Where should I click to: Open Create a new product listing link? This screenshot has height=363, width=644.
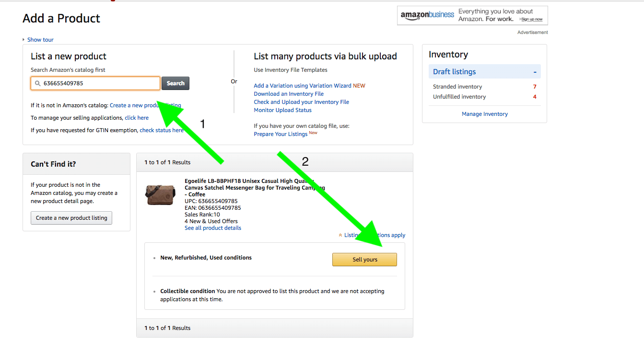(145, 105)
